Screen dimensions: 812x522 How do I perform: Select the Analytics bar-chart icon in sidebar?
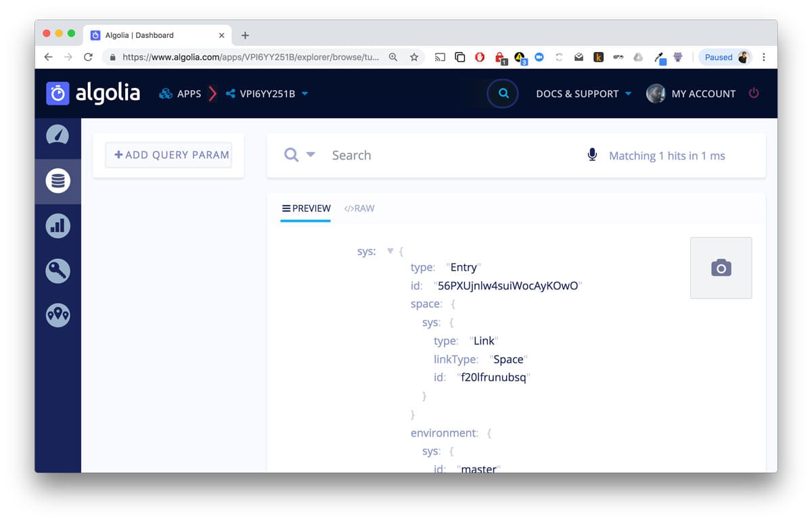pos(58,225)
